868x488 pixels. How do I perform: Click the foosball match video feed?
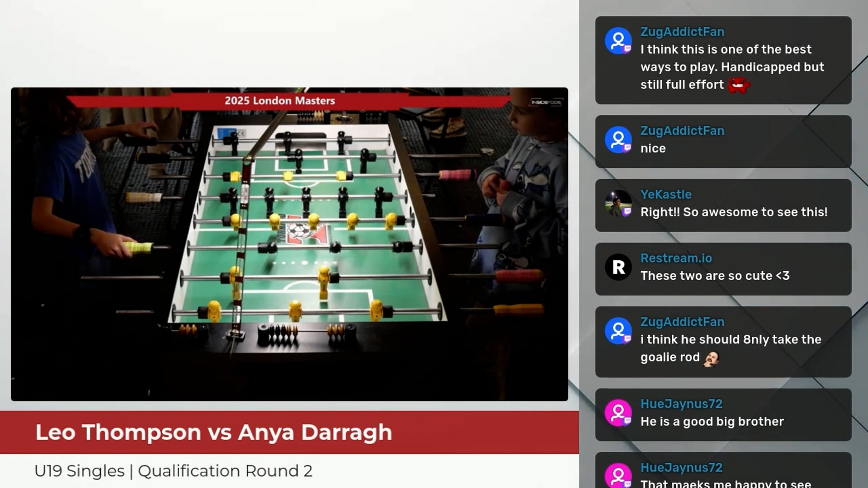(x=289, y=244)
